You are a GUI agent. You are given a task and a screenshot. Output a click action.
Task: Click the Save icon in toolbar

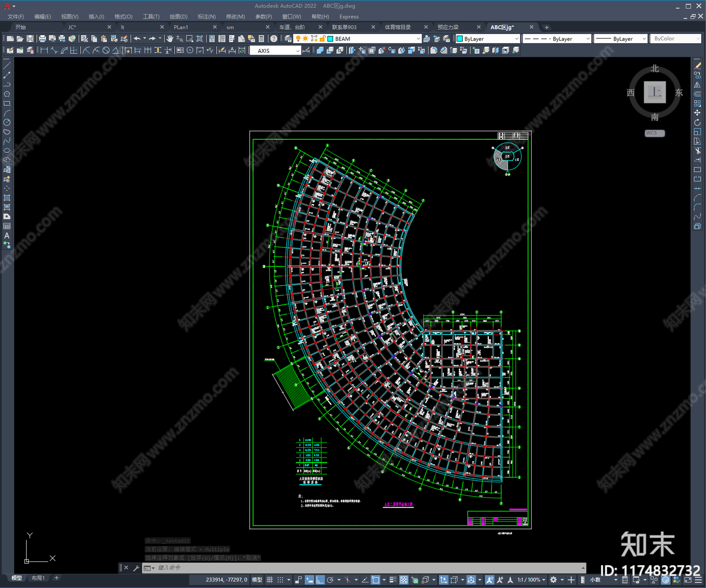coord(30,39)
